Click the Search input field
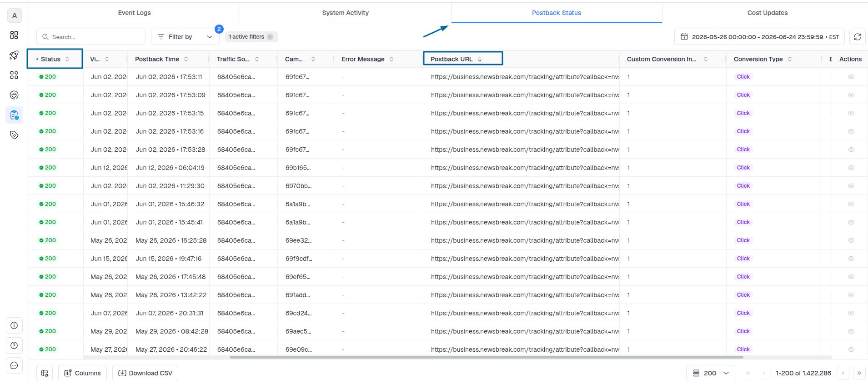Screen dimensions: 868x384 coord(91,37)
